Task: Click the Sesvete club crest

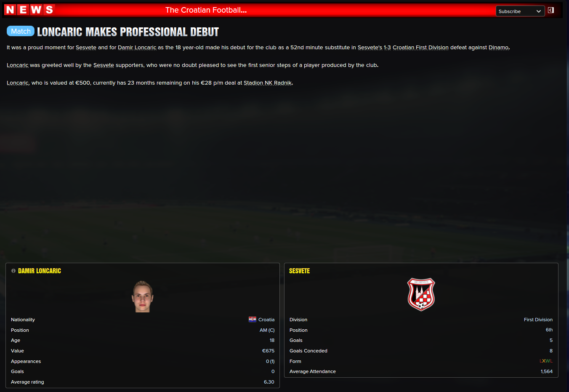Action: pyautogui.click(x=421, y=294)
